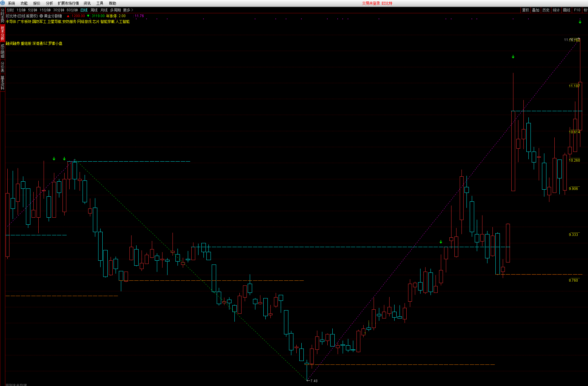The height and width of the screenshot is (386, 588).
Task: Open the 分析 menu
Action: point(50,3)
